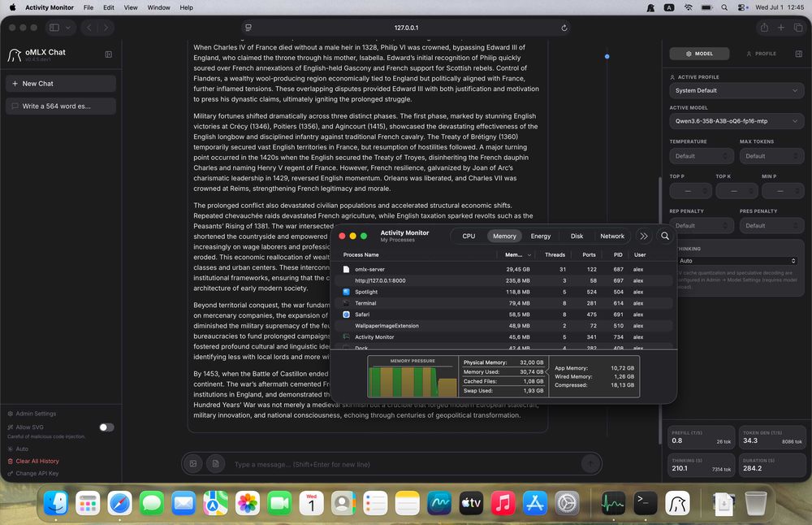Go back in Safari history
The height and width of the screenshot is (525, 812).
pyautogui.click(x=89, y=28)
